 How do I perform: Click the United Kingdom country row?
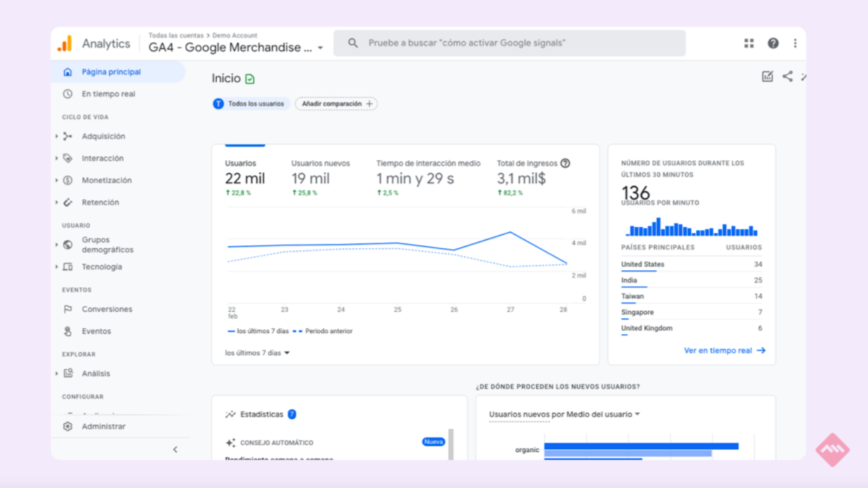(x=691, y=329)
